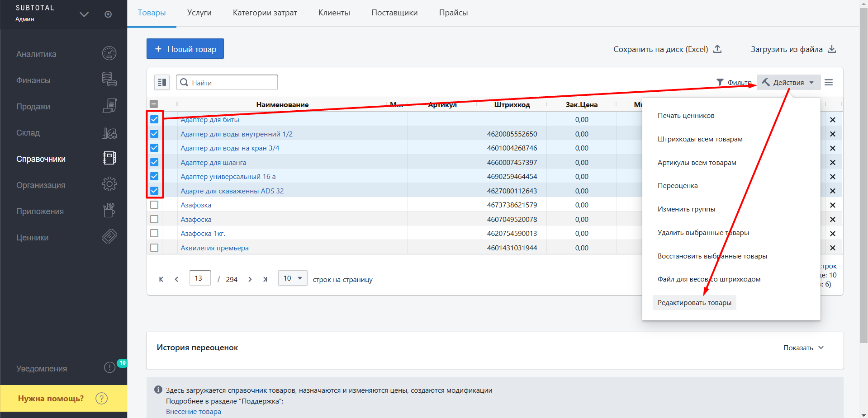
Task: Switch to the Услуги tab
Action: coord(199,13)
